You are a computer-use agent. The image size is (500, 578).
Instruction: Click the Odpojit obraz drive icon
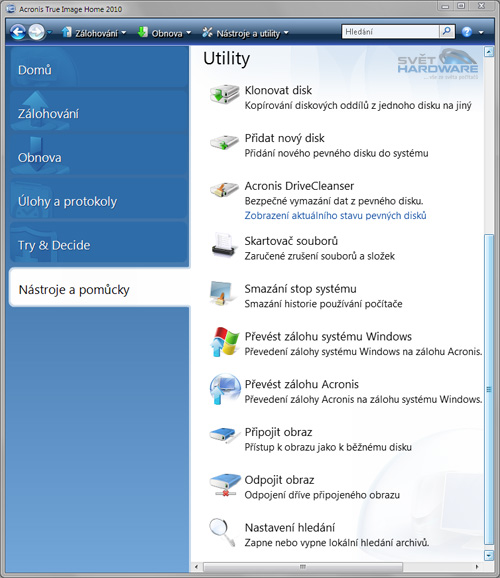(x=224, y=485)
